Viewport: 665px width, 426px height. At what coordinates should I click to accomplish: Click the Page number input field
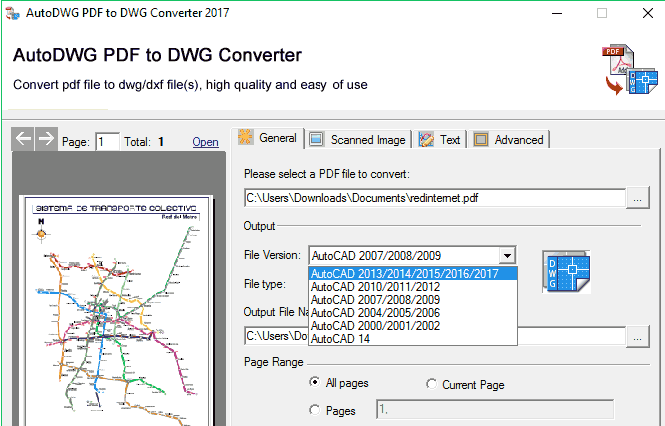[x=107, y=142]
